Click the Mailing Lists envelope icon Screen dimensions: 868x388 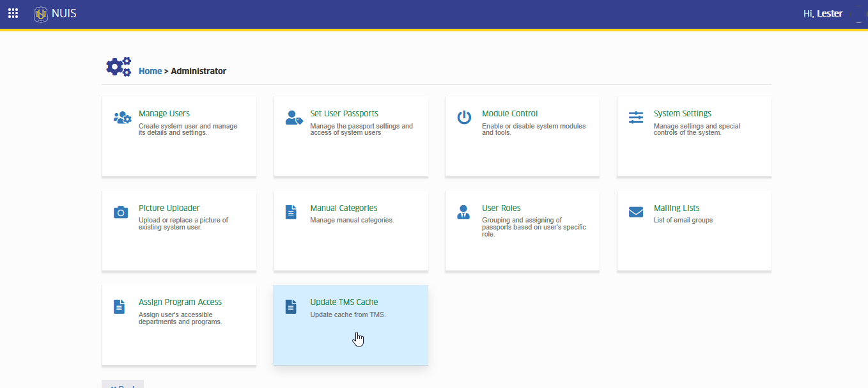tap(636, 212)
